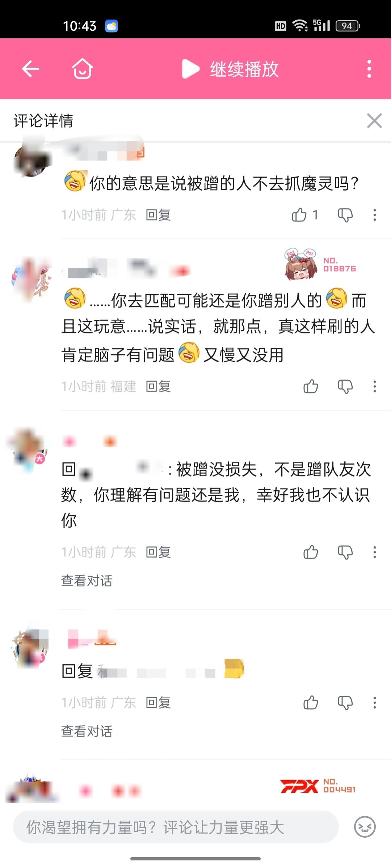Expand 查看对话 under 被蹭没损失 comment
Viewport: 391px width, 868px height.
87,581
